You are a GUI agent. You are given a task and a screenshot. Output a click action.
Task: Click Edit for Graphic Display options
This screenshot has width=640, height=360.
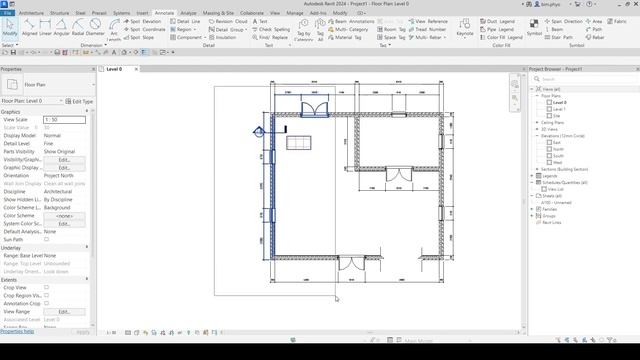pos(64,168)
